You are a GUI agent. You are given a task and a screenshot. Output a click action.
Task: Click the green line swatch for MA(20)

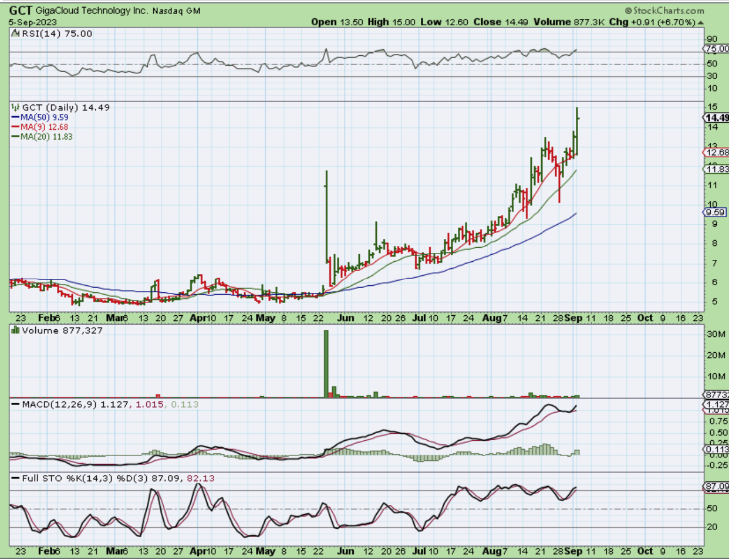16,137
